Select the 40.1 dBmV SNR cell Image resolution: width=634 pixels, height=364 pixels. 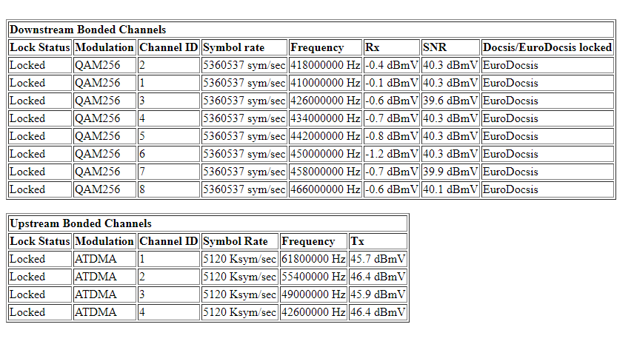click(450, 189)
